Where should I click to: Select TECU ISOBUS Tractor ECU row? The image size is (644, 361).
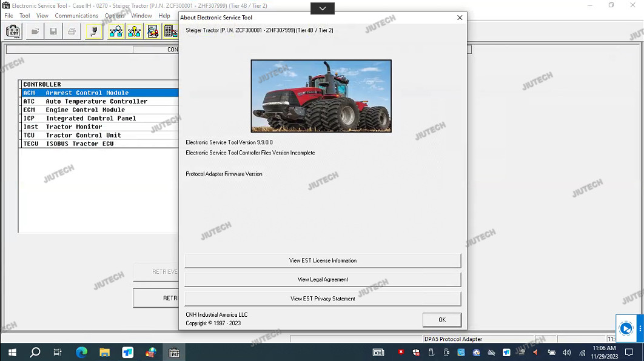point(100,144)
